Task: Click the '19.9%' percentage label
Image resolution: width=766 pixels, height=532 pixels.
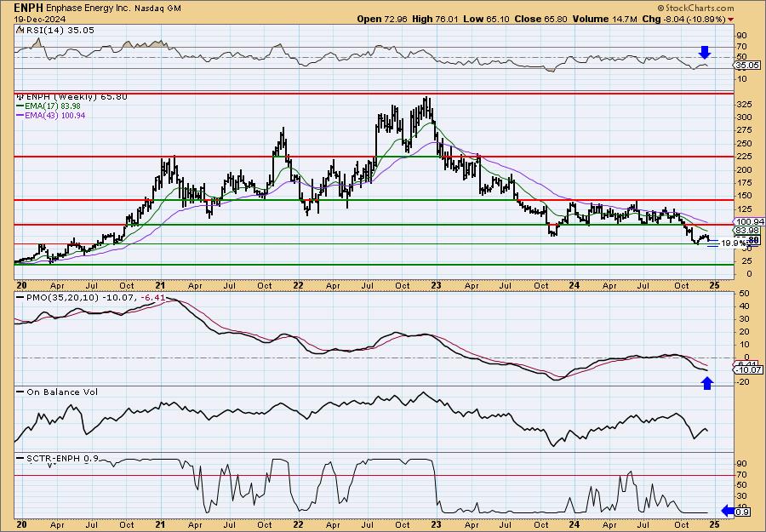Action: click(x=733, y=243)
